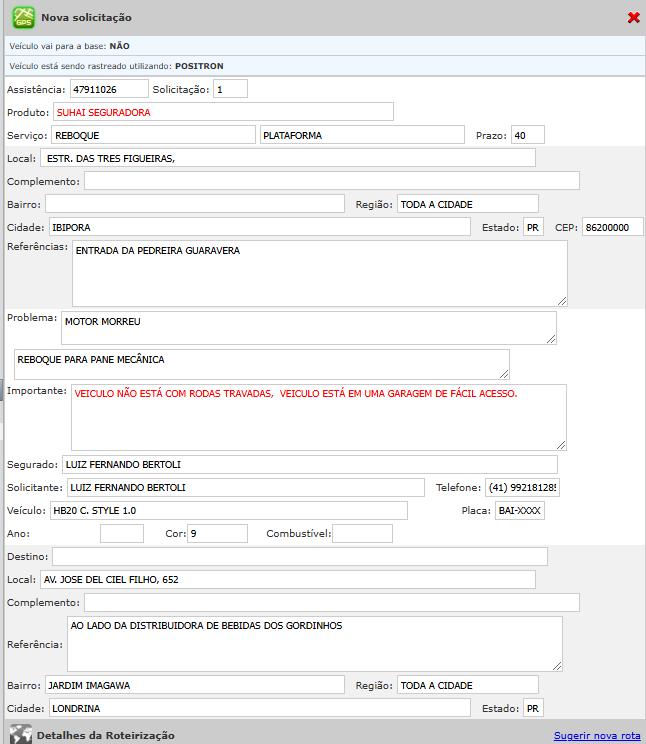Click the empty Combustível field

coord(362,534)
